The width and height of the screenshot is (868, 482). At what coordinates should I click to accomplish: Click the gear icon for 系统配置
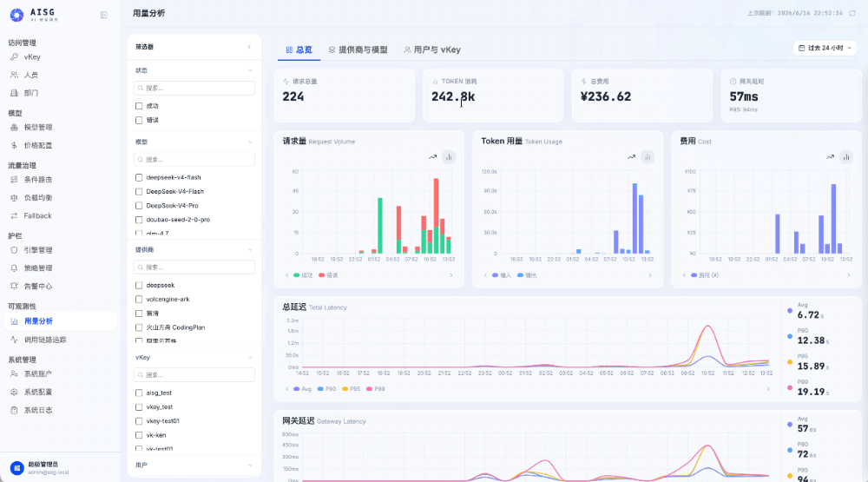pos(14,392)
